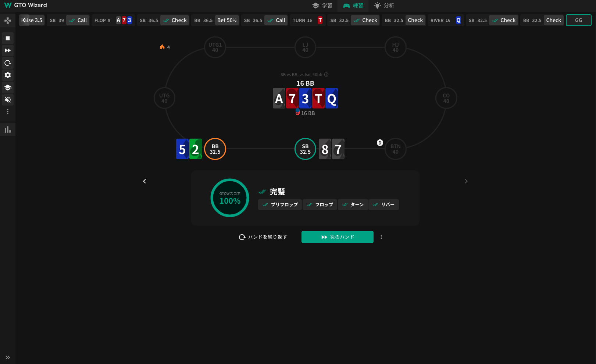Click SB's 8 hole card
This screenshot has width=596, height=364.
325,149
